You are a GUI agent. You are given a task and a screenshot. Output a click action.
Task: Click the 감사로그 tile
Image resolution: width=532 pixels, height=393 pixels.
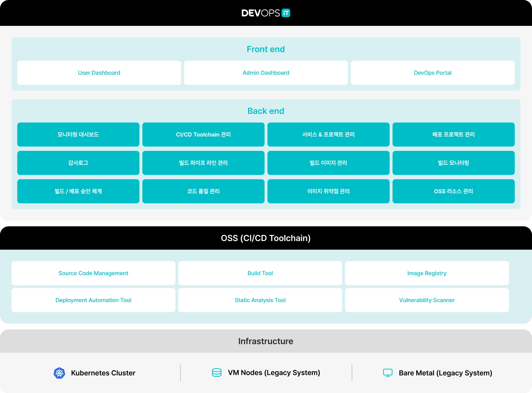point(78,163)
